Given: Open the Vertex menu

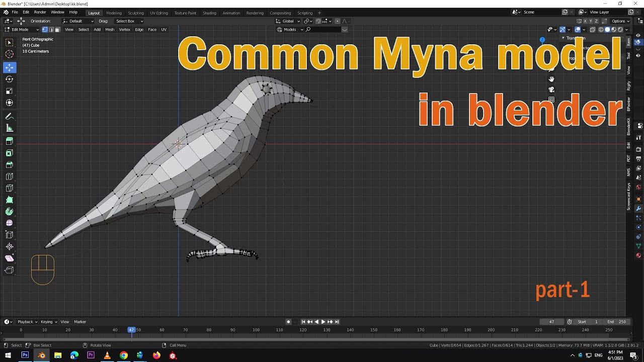Looking at the screenshot, I should coord(124,29).
